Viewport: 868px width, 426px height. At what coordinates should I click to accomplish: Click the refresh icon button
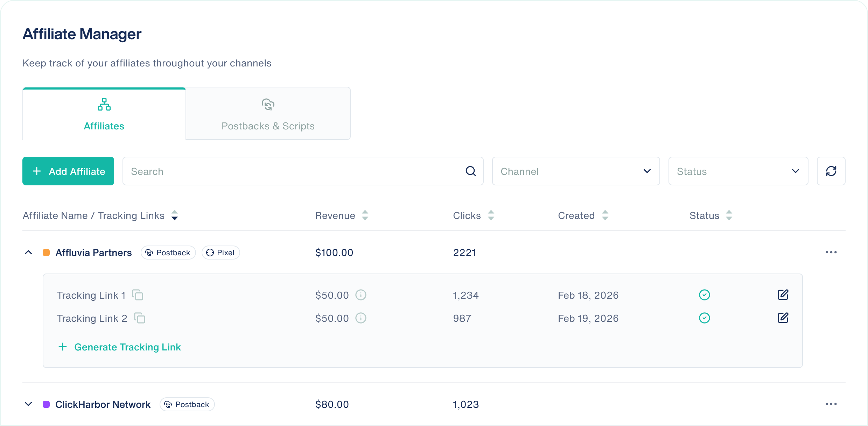point(831,171)
